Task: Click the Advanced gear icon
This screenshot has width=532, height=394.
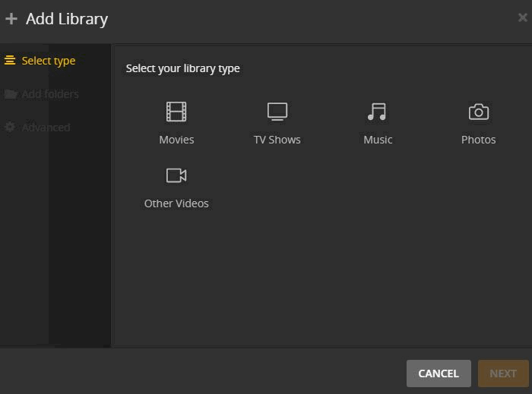Action: click(10, 127)
